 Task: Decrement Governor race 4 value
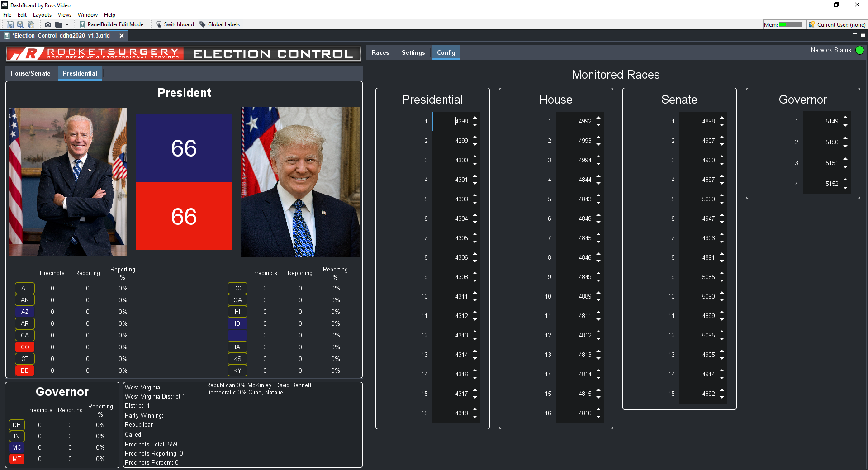[845, 187]
